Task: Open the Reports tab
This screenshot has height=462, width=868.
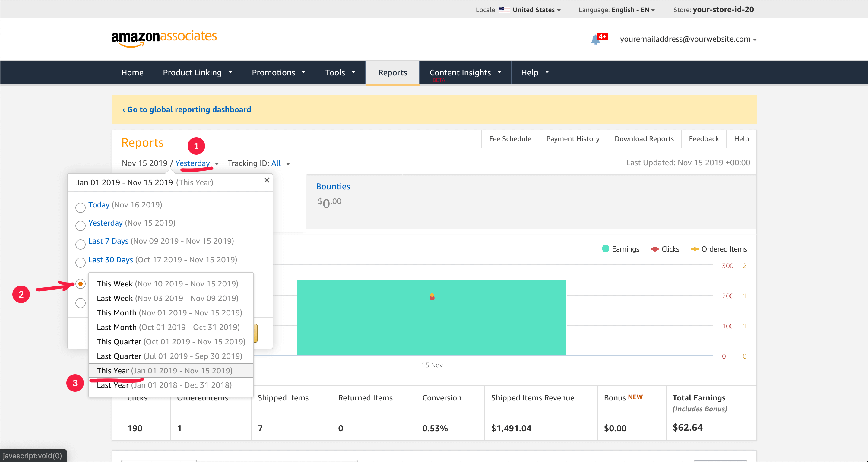Action: tap(393, 72)
